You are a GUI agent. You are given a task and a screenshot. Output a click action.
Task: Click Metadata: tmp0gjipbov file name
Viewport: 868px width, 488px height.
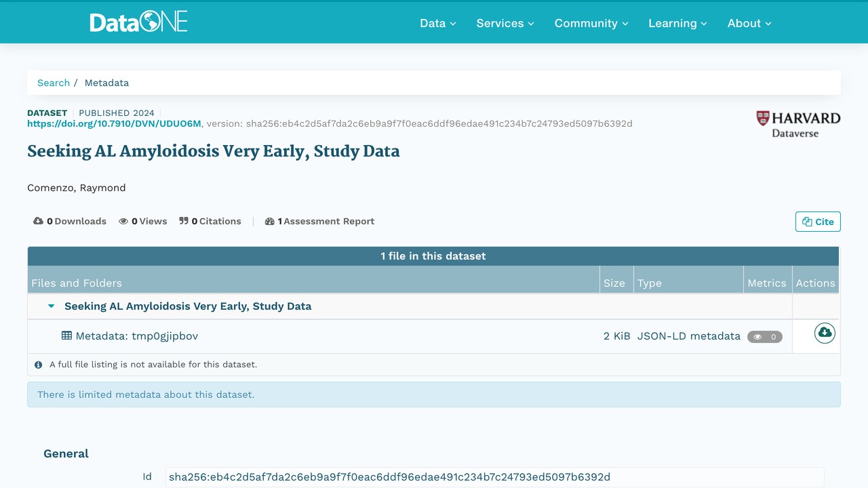point(137,335)
